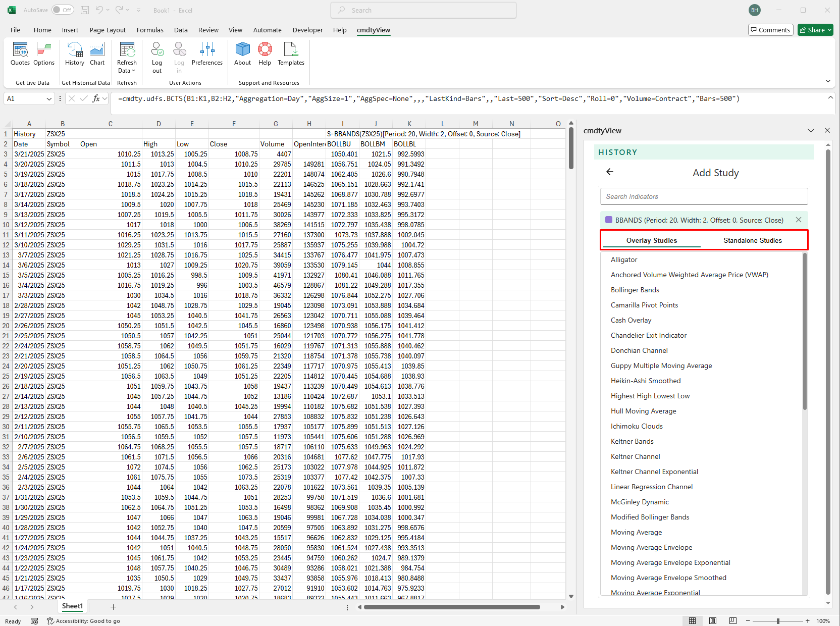840x626 pixels.
Task: Open the Options tool in ribbon
Action: tap(44, 54)
